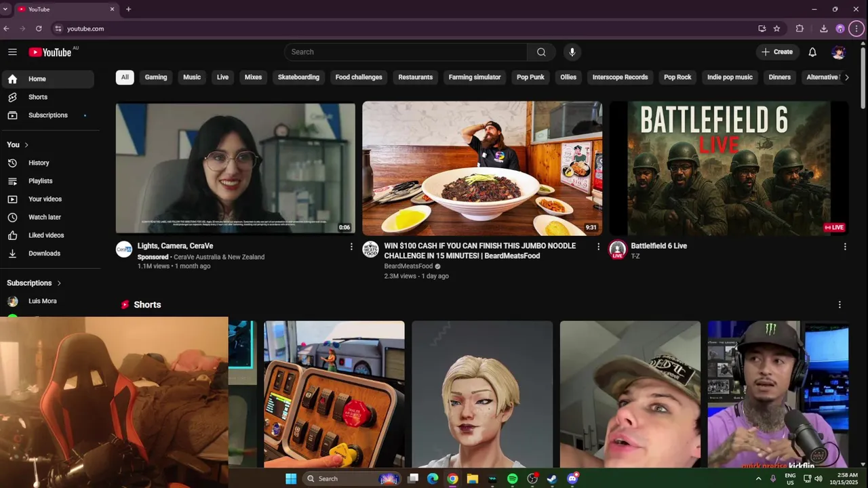868x488 pixels.
Task: Open browser extensions puzzle icon
Action: pyautogui.click(x=800, y=28)
